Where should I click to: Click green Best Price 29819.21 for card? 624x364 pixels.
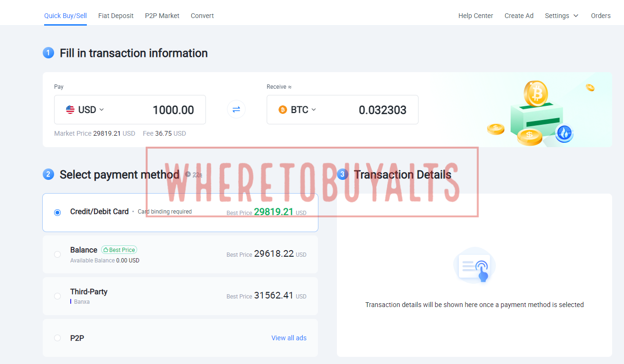point(274,212)
